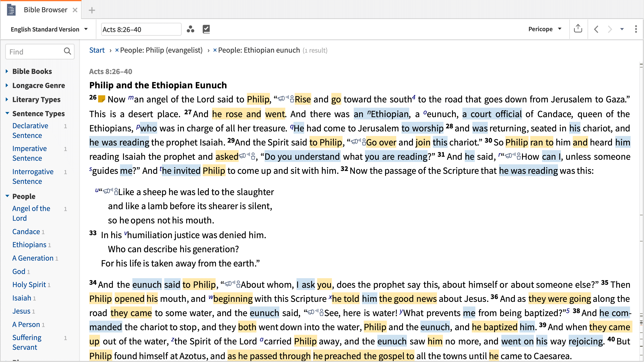Click the Start breadcrumb link
Image resolution: width=644 pixels, height=362 pixels.
point(97,50)
